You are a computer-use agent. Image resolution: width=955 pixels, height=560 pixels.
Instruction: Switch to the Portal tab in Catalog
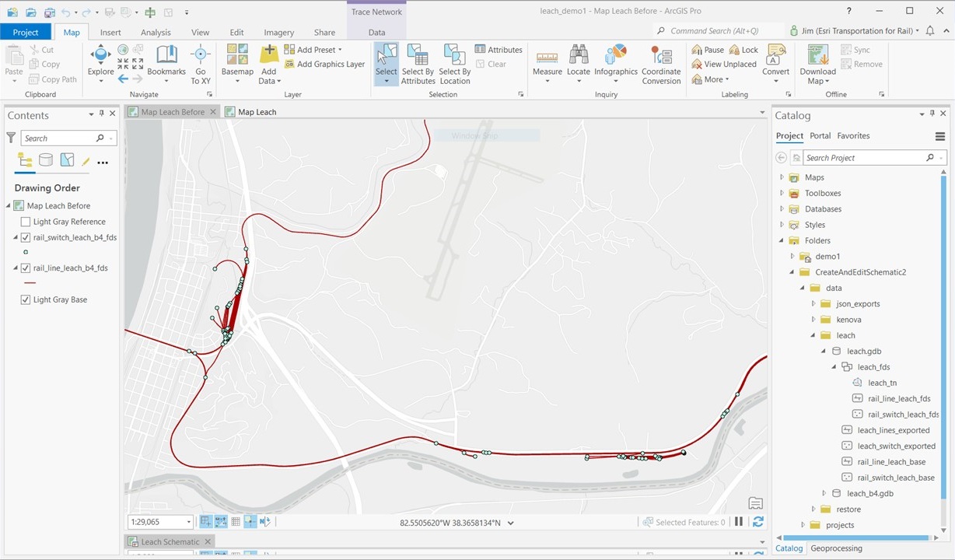(x=820, y=135)
